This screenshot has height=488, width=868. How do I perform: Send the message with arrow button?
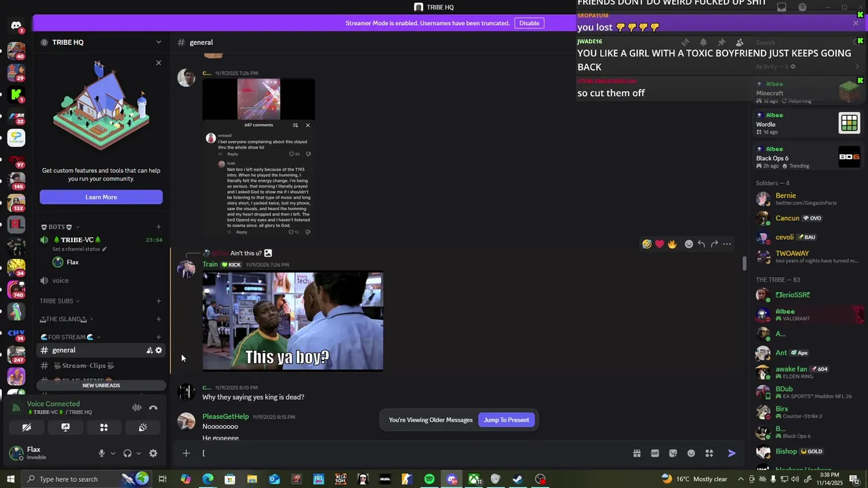click(x=732, y=453)
